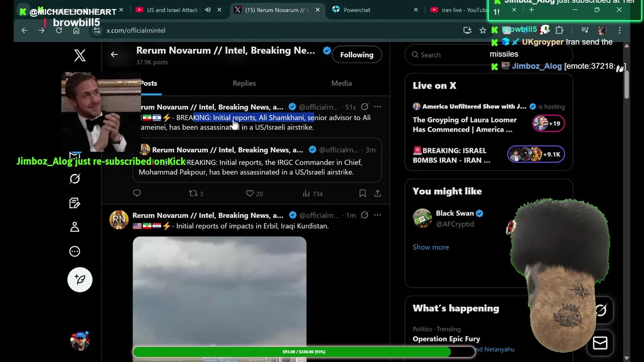
Task: Open browser home button
Action: pos(76,31)
